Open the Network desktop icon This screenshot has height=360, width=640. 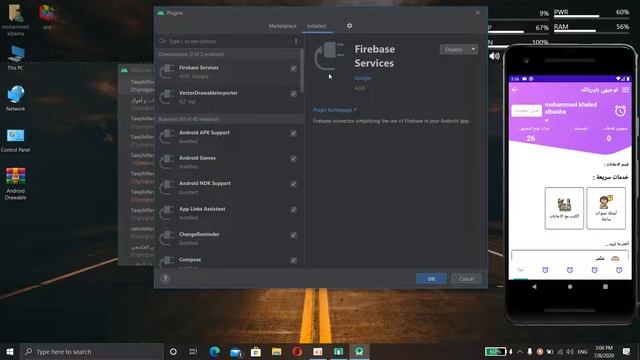tap(16, 98)
